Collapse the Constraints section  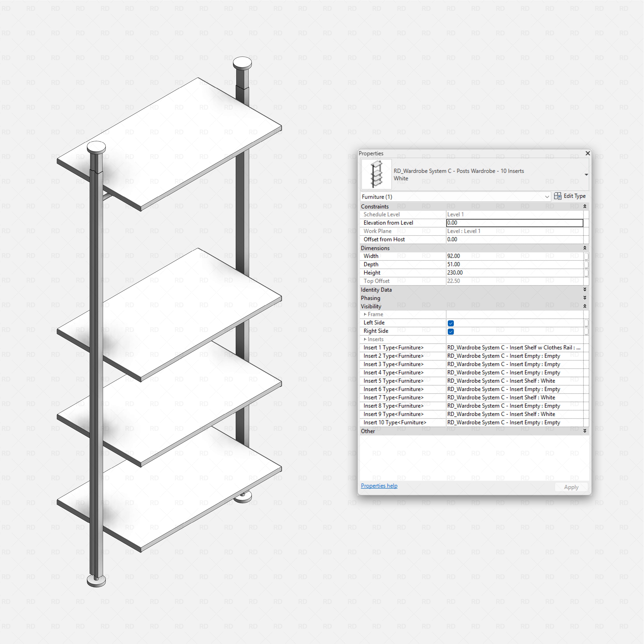(x=585, y=206)
